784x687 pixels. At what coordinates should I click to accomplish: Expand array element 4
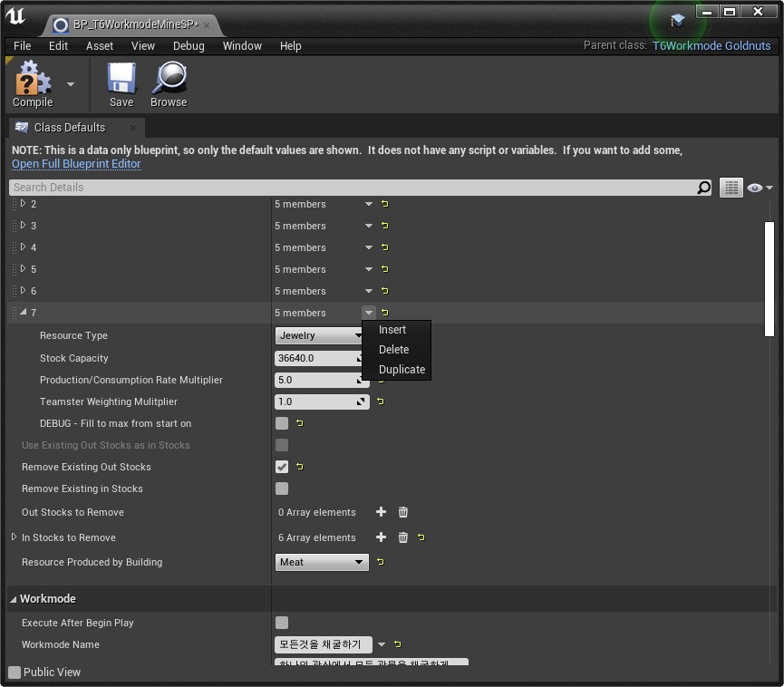click(x=23, y=247)
